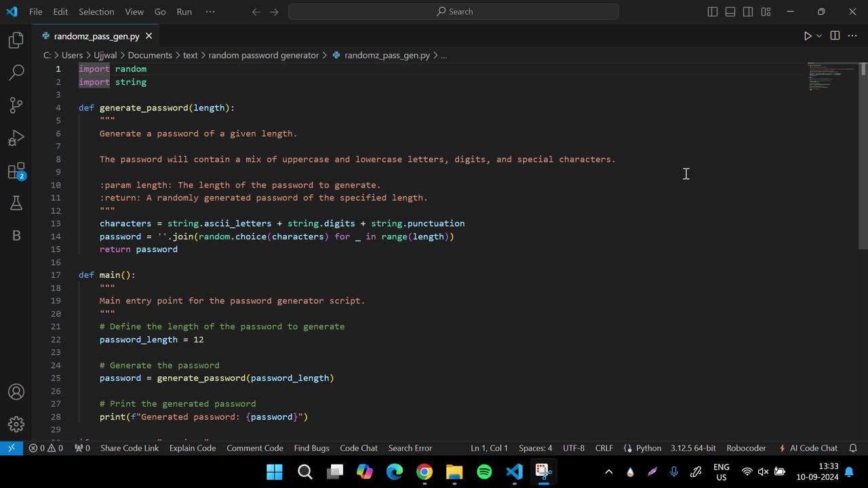
Task: Click Explain Code in status bar
Action: 193,448
